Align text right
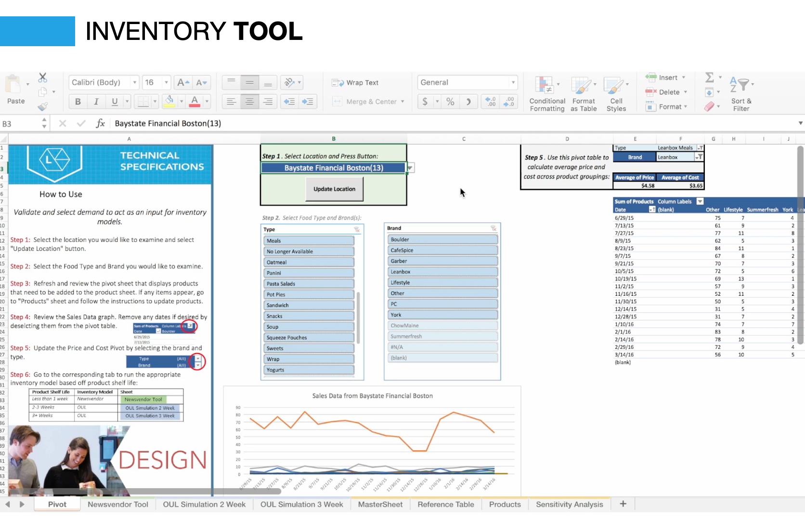The image size is (805, 532). point(268,101)
